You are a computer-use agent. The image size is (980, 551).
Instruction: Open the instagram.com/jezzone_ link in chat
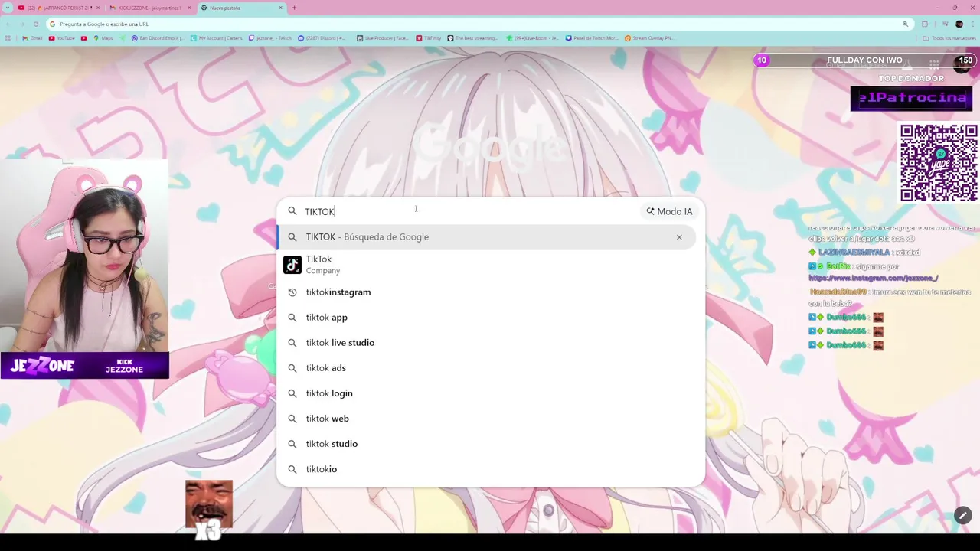873,278
